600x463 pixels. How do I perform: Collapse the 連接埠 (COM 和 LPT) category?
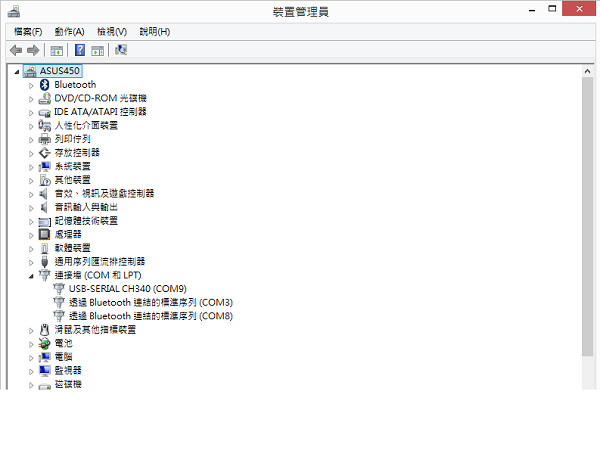(x=31, y=276)
